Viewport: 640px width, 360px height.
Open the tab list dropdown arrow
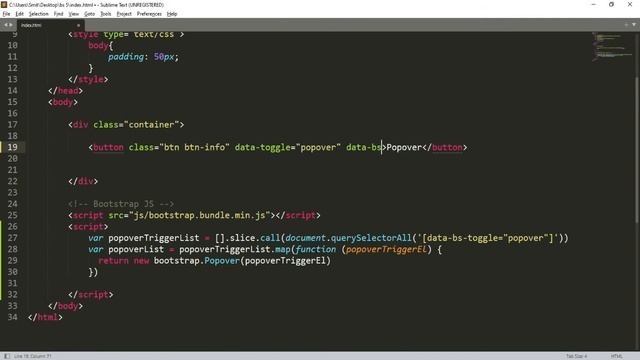click(634, 25)
